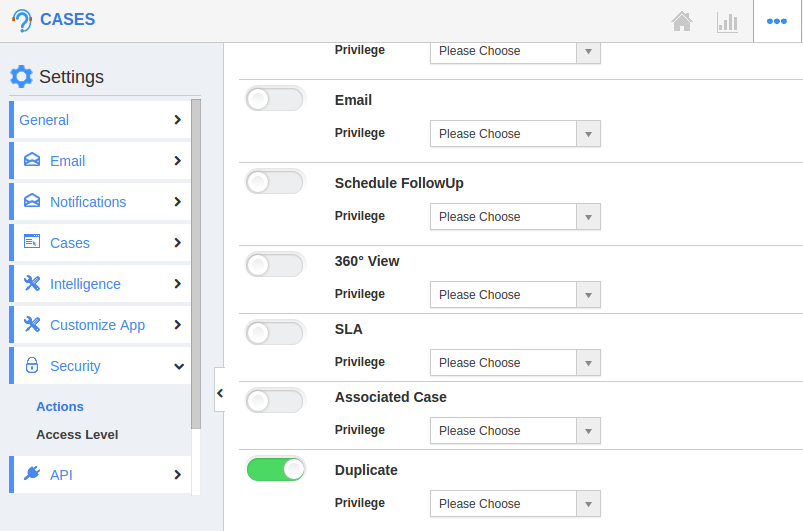
Task: Click the API plug icon
Action: point(32,473)
